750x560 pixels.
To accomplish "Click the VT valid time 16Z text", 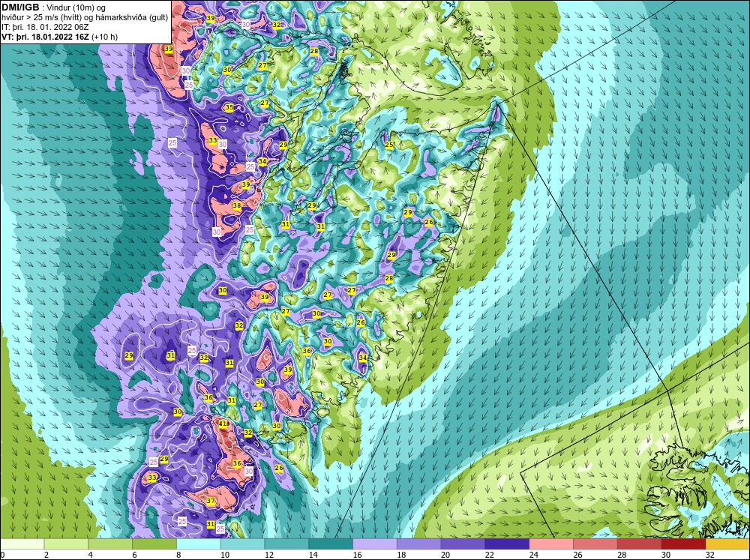I will click(46, 37).
